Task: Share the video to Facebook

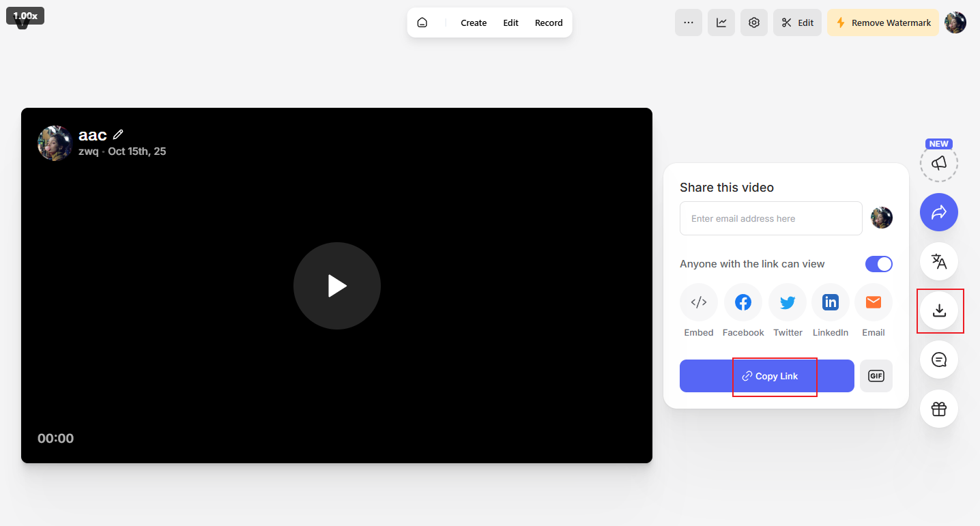Action: tap(743, 302)
